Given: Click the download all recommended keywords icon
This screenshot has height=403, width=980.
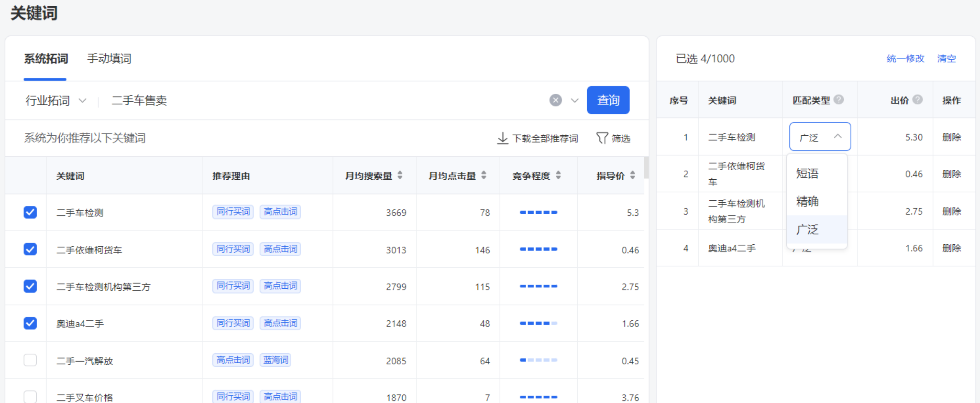Looking at the screenshot, I should pos(502,138).
